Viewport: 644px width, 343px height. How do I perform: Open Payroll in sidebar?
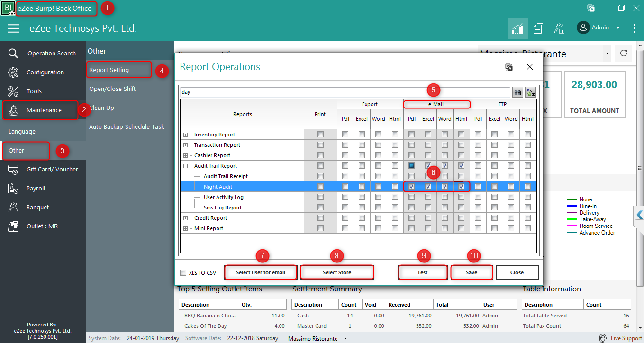pyautogui.click(x=36, y=189)
